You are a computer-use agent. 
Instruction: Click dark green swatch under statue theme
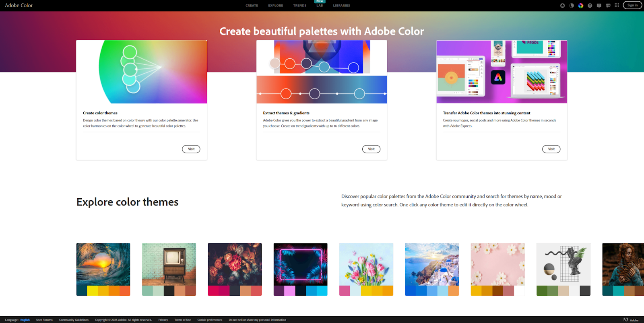[542, 290]
